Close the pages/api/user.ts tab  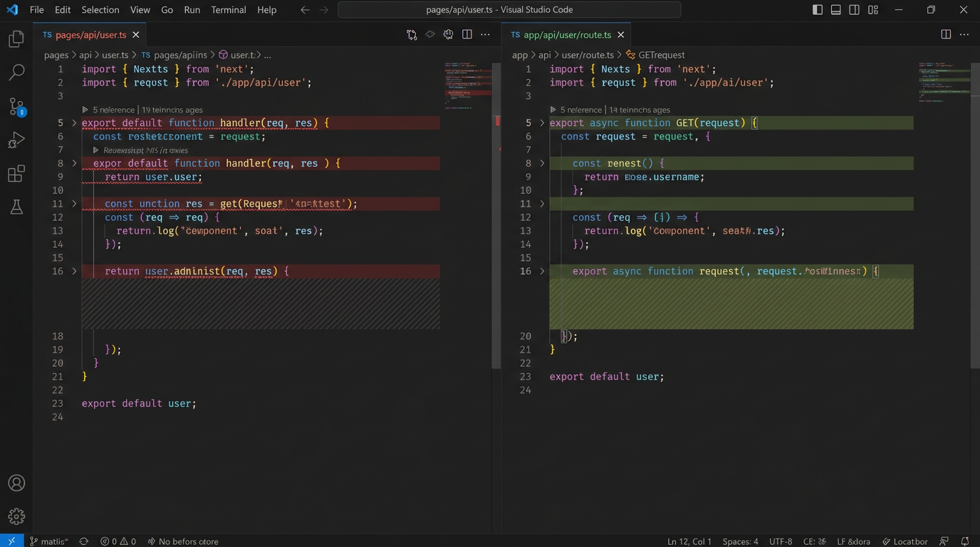pyautogui.click(x=136, y=35)
